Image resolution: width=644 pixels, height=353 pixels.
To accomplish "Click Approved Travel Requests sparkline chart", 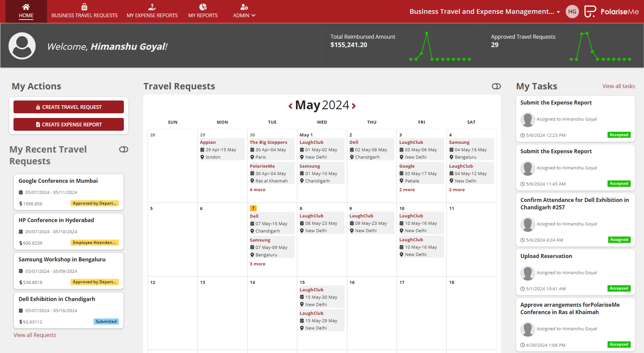I will point(600,46).
